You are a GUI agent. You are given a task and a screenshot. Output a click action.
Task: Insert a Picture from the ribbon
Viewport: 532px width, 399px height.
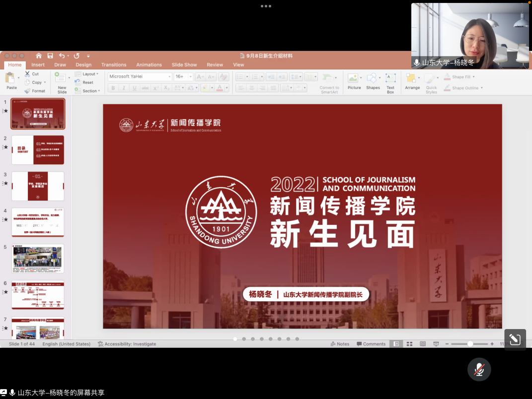pos(354,81)
